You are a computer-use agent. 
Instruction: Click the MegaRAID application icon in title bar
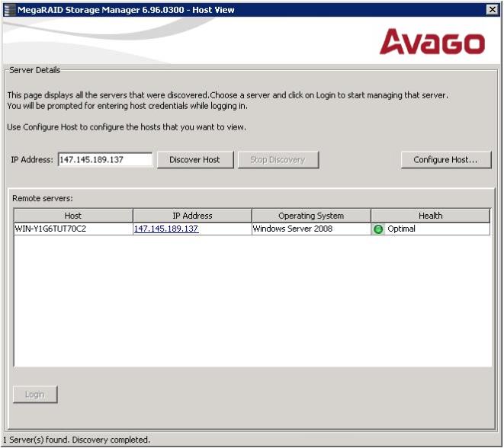click(x=9, y=9)
